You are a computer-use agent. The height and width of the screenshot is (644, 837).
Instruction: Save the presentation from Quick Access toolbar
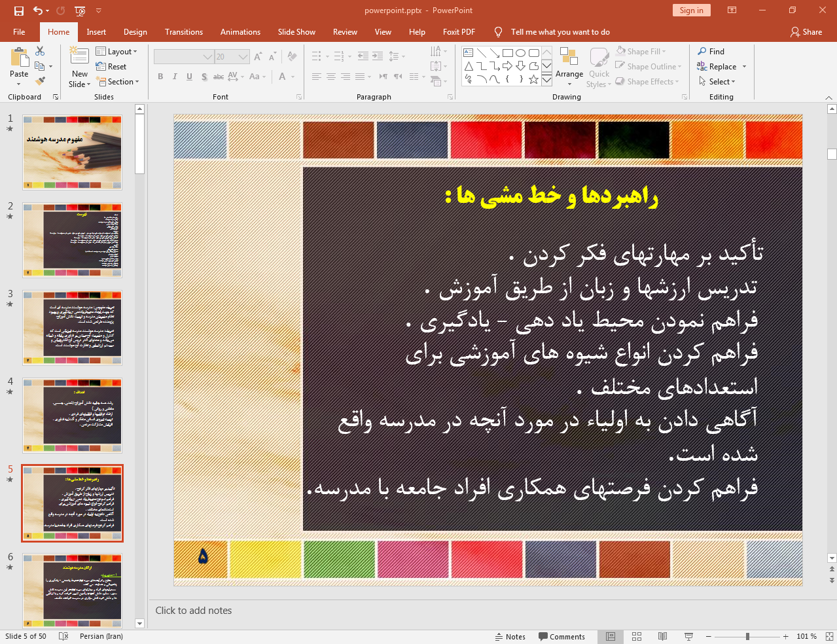tap(18, 10)
